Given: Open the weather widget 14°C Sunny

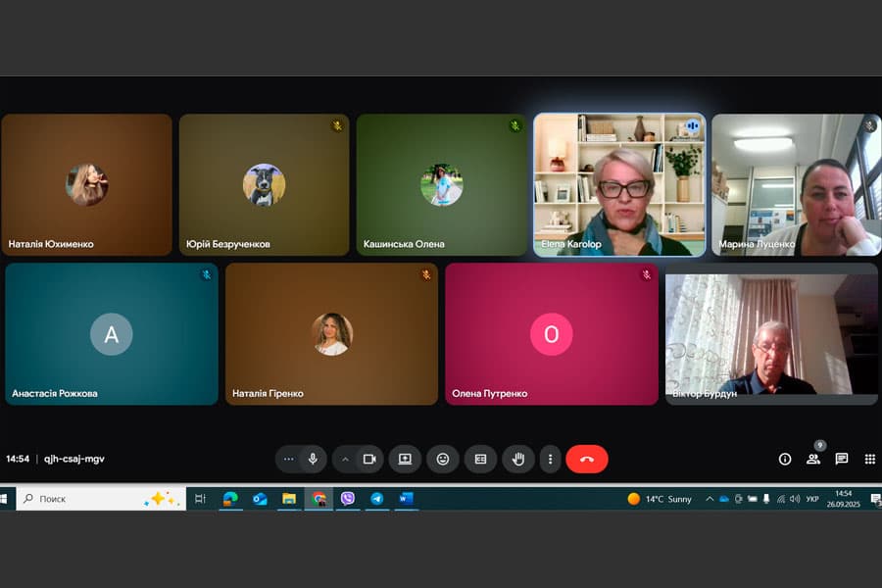Looking at the screenshot, I should coord(660,499).
